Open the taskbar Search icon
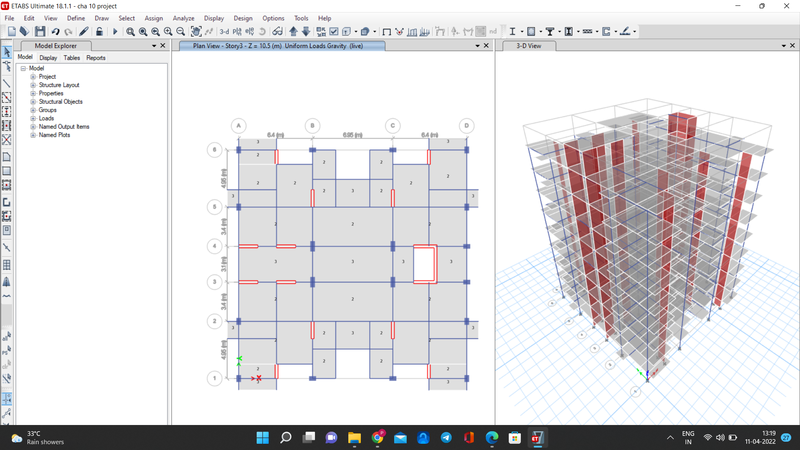 (x=286, y=438)
